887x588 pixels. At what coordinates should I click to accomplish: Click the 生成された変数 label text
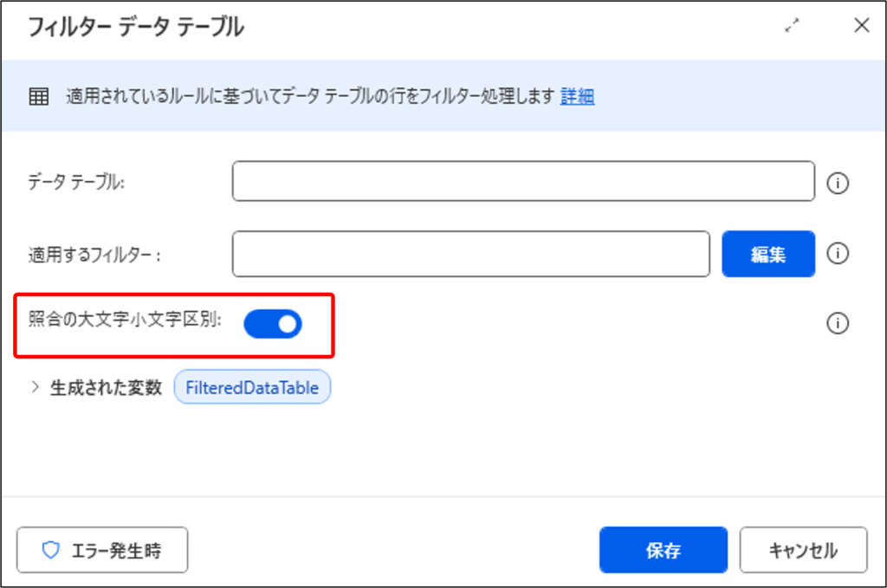pos(107,388)
